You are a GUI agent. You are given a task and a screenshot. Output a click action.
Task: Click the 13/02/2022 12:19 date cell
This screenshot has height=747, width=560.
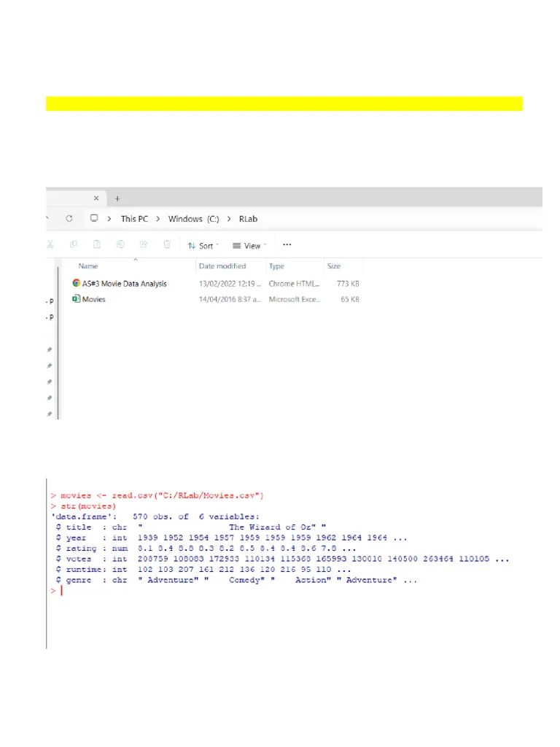(230, 284)
